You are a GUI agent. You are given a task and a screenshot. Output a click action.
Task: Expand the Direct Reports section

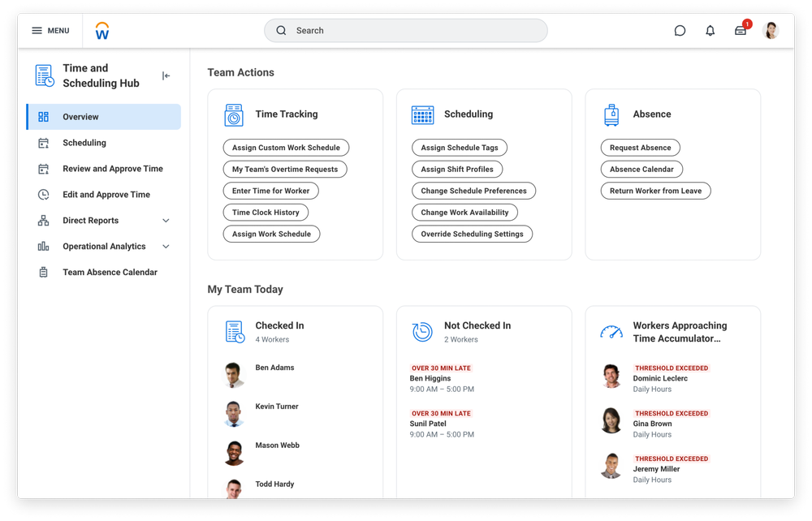click(166, 220)
